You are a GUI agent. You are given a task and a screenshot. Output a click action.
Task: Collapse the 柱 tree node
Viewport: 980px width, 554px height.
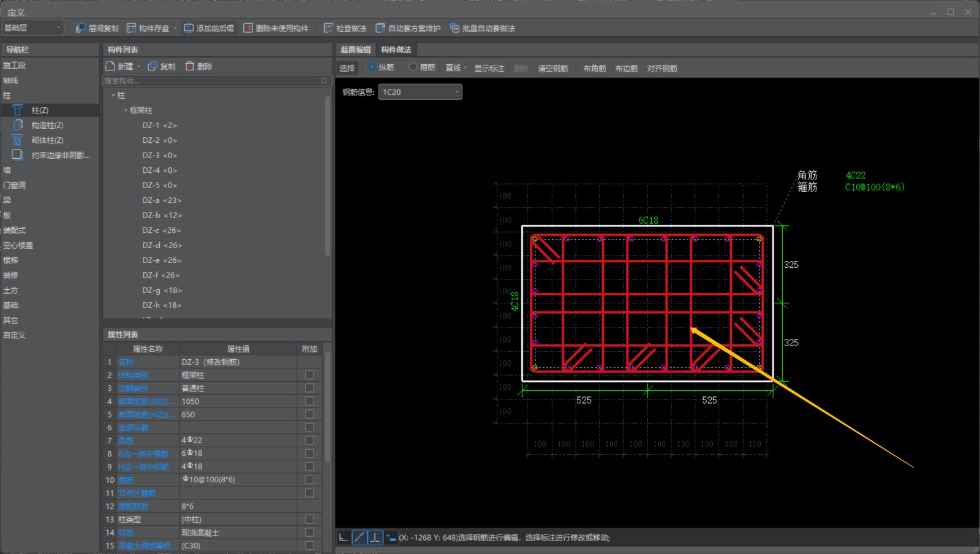point(113,96)
